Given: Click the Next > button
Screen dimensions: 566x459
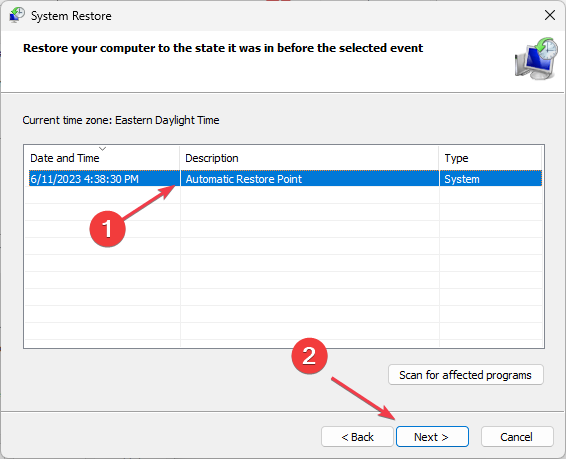Looking at the screenshot, I should point(432,437).
